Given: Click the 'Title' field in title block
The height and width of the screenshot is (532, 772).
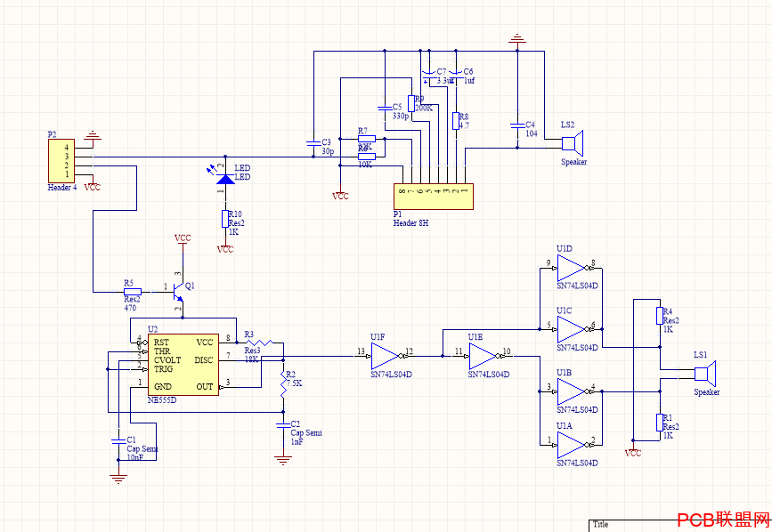Looking at the screenshot, I should [x=601, y=524].
